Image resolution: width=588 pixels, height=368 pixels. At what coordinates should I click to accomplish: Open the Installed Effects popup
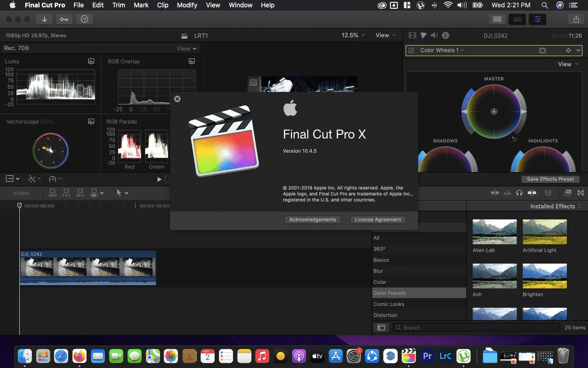tap(556, 207)
